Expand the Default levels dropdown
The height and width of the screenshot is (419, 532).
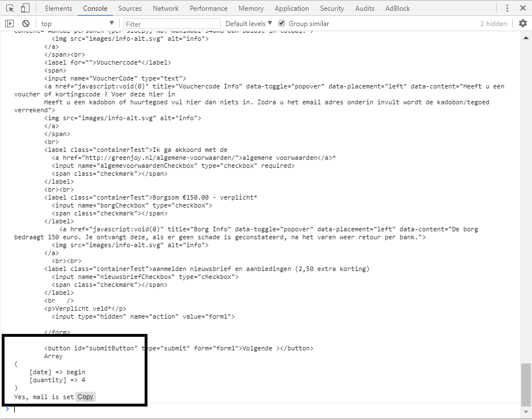(248, 23)
